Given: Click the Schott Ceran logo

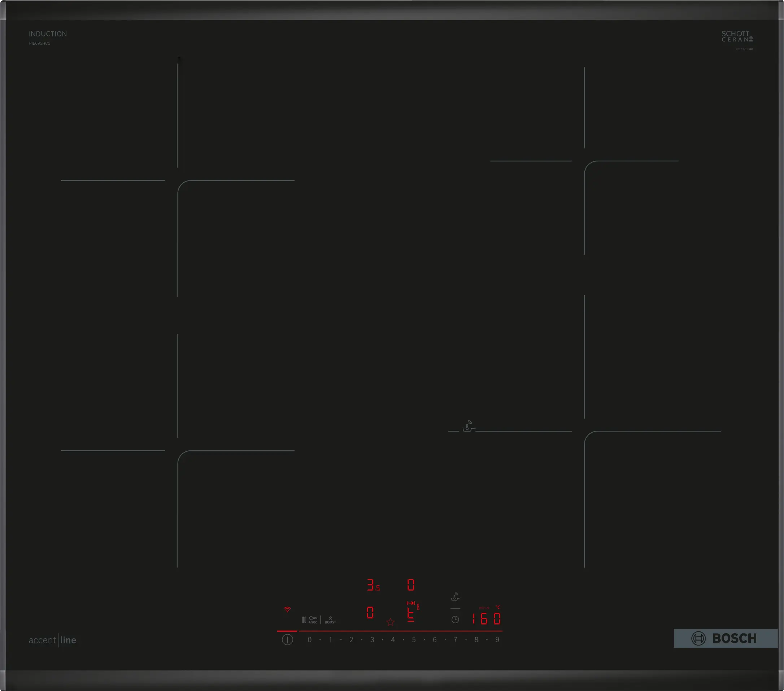Looking at the screenshot, I should 736,36.
